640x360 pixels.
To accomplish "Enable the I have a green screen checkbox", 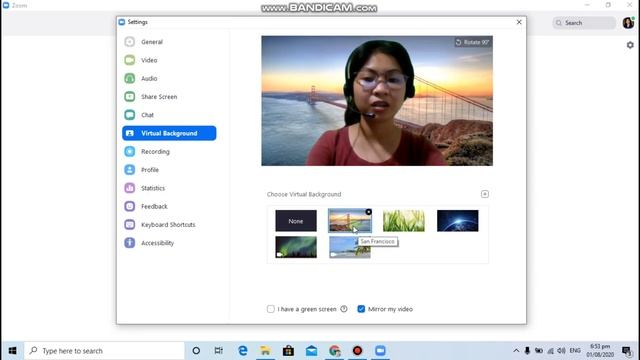I will [x=271, y=309].
